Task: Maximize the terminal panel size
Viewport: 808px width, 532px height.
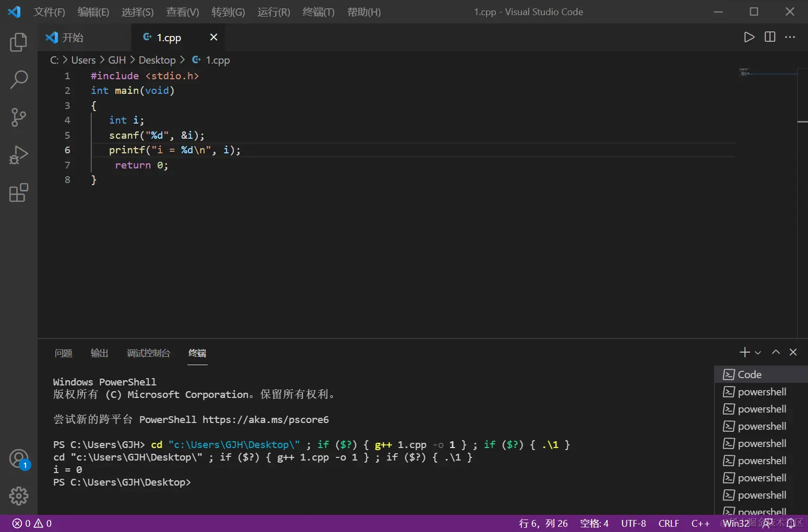Action: [776, 352]
